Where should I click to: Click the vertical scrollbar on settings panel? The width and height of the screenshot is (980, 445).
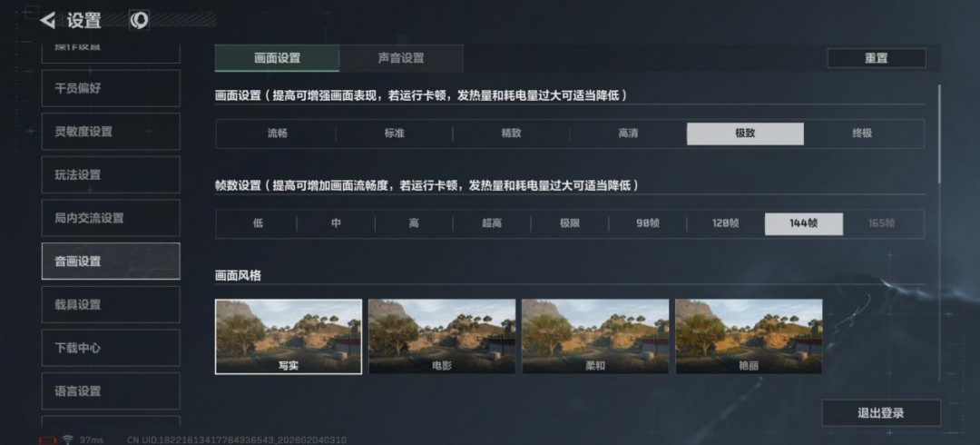[x=939, y=133]
